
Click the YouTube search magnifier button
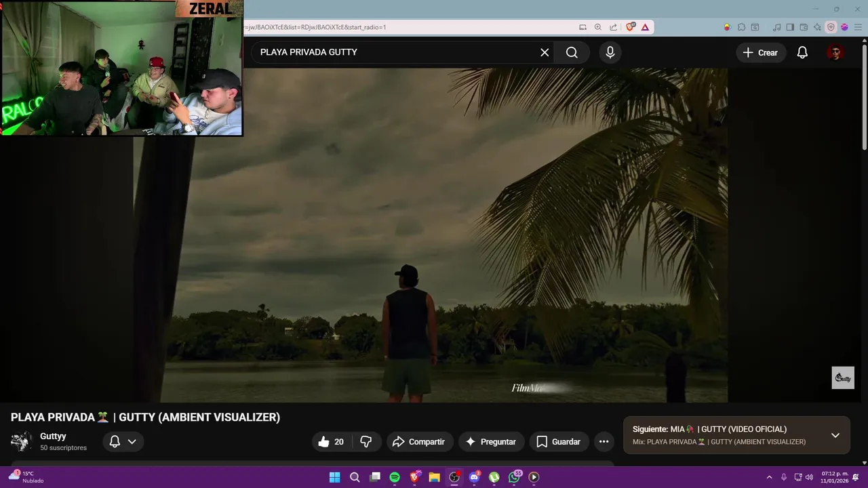(572, 52)
